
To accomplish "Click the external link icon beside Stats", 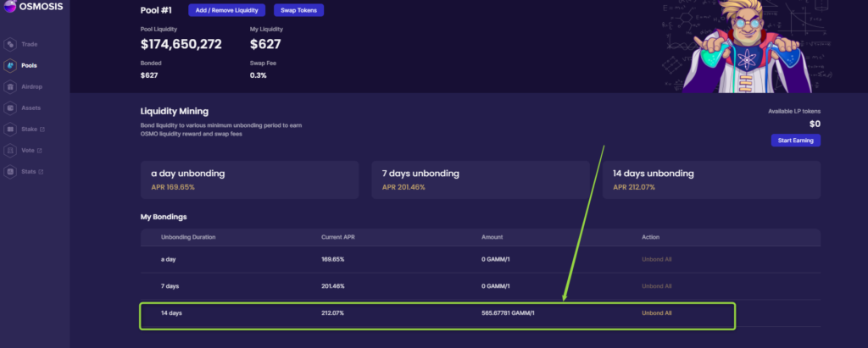I will [x=41, y=172].
